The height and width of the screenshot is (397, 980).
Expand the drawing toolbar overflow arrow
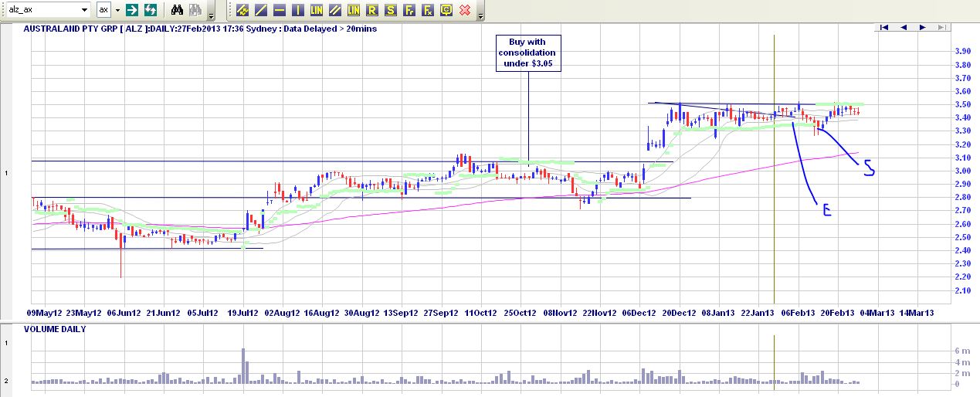[x=481, y=15]
